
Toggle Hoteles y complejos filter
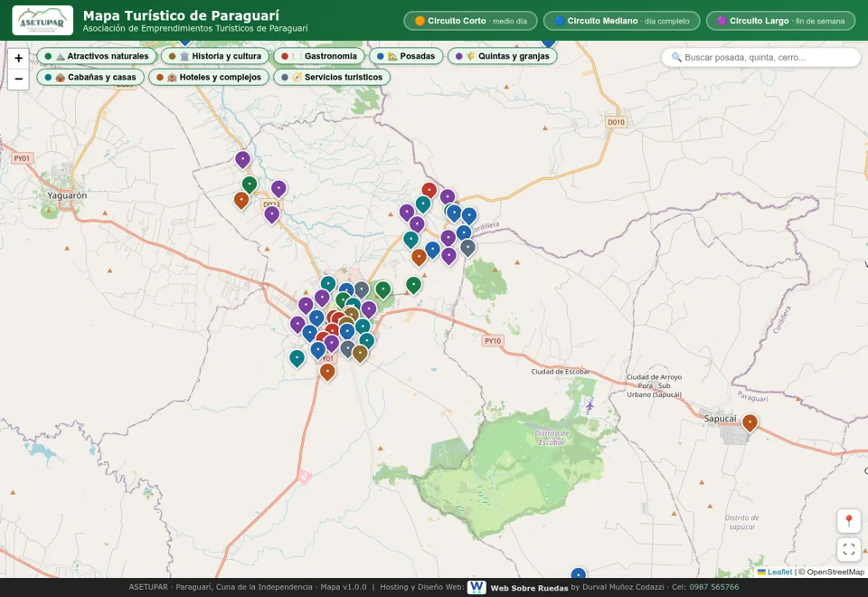pyautogui.click(x=209, y=77)
